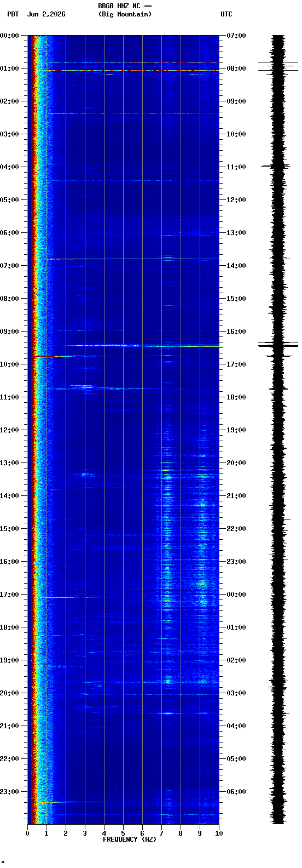Screen dimensions: 302x868
Task: Click the 11:00 UTC time label
Action: (x=236, y=167)
